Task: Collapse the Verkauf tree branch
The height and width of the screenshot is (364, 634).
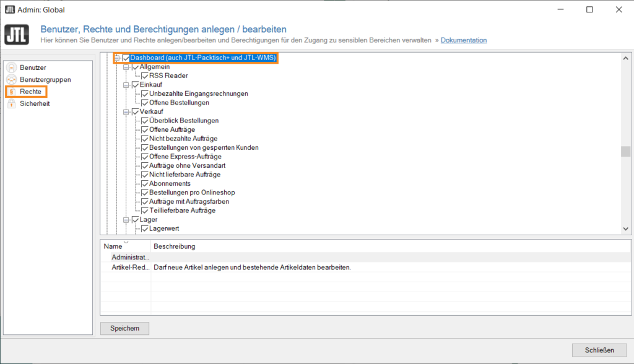Action: [x=127, y=111]
